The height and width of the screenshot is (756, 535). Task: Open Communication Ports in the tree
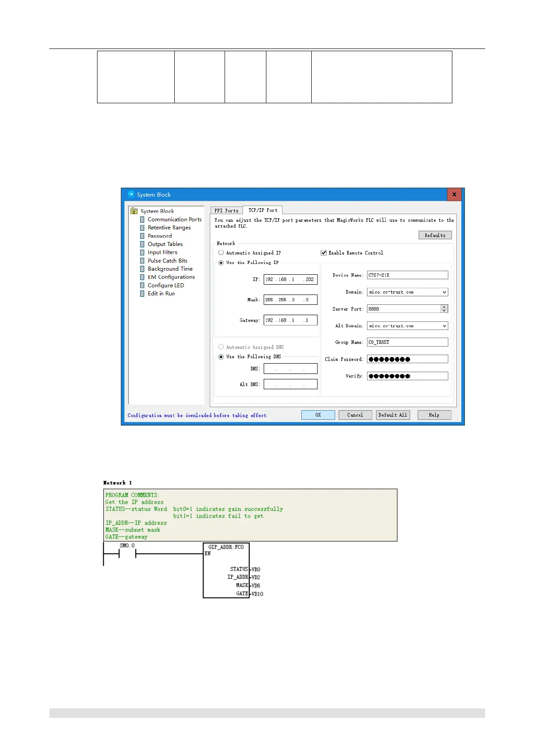(x=175, y=220)
